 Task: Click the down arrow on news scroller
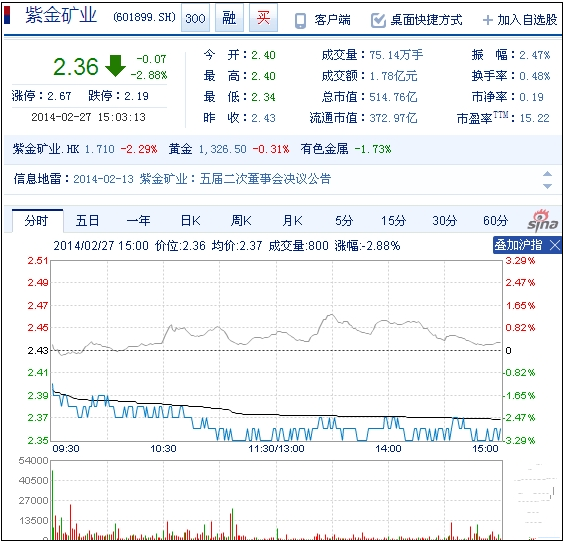click(547, 186)
